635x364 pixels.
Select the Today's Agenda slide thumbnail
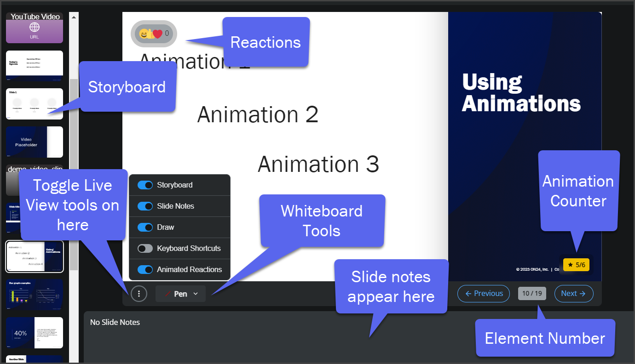click(35, 66)
